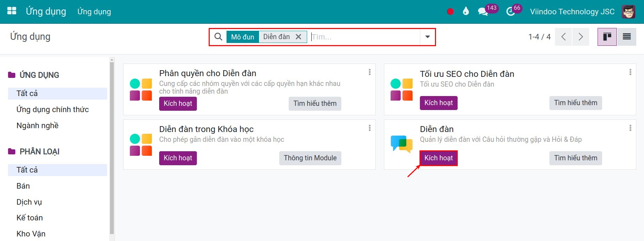644x241 pixels.
Task: Select Tất cả under ỨNG DỤNG
Action: click(58, 94)
